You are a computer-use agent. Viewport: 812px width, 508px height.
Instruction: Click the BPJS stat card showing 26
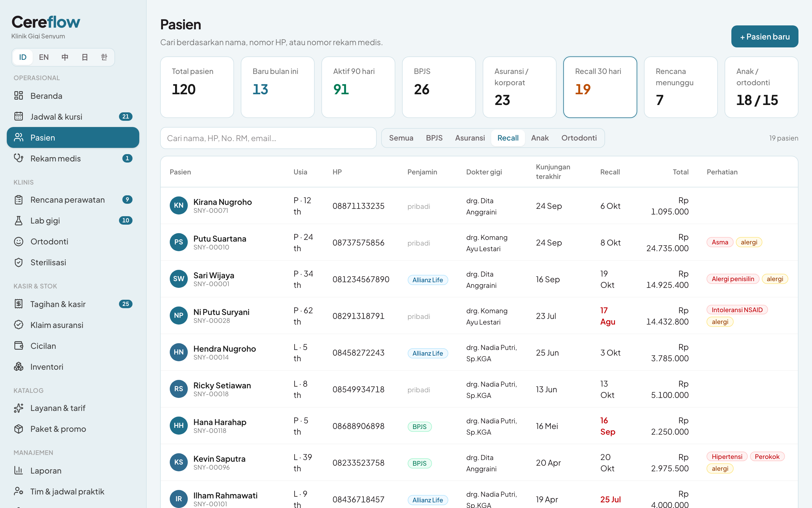click(x=439, y=87)
